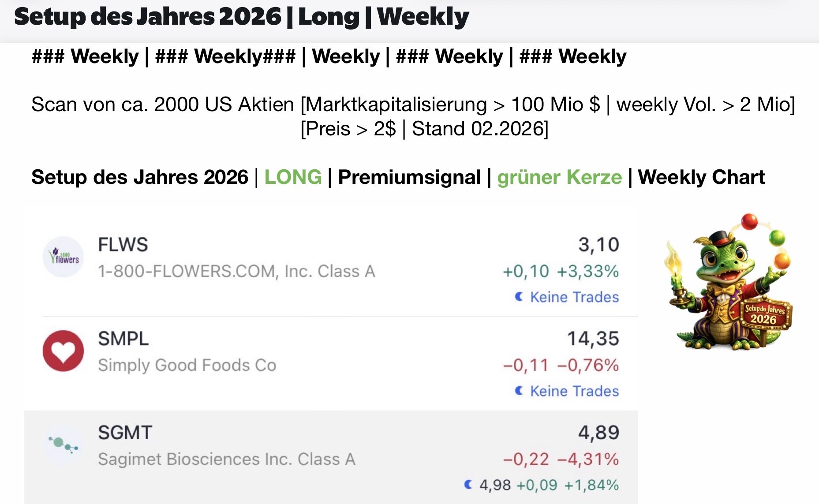The image size is (819, 504).
Task: Click the green LONG label
Action: (x=293, y=177)
